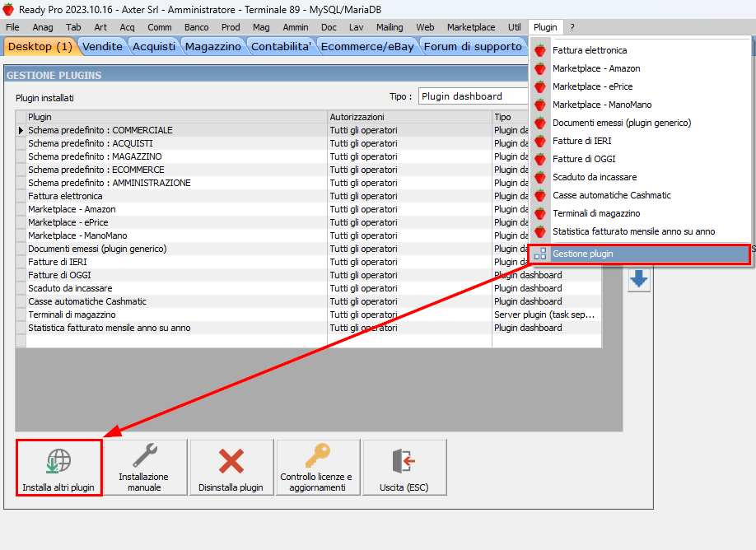756x550 pixels.
Task: Switch to the Ecommerce/eBay tab
Action: pos(367,47)
